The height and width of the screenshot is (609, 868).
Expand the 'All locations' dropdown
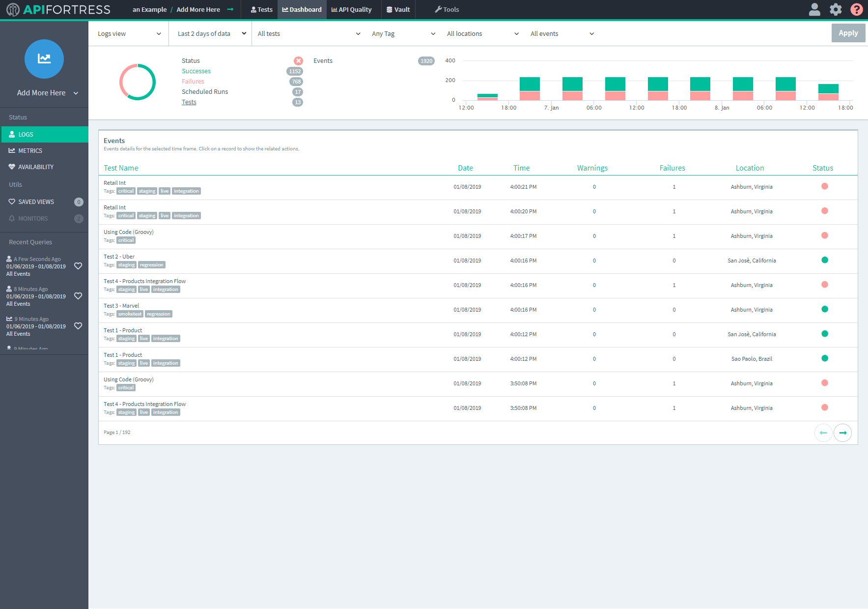[x=481, y=33]
